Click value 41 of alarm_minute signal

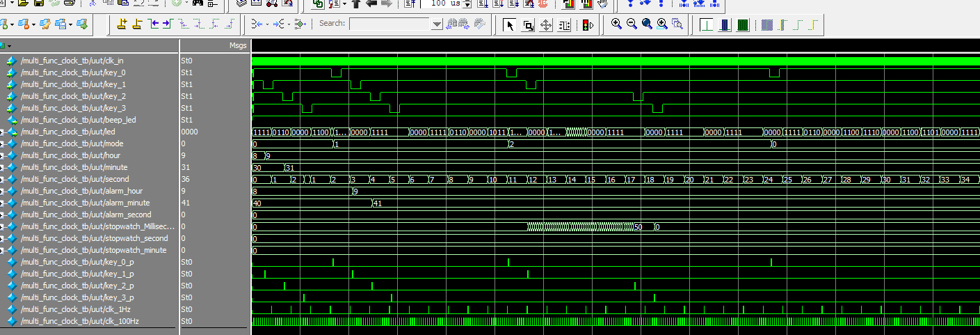185,203
